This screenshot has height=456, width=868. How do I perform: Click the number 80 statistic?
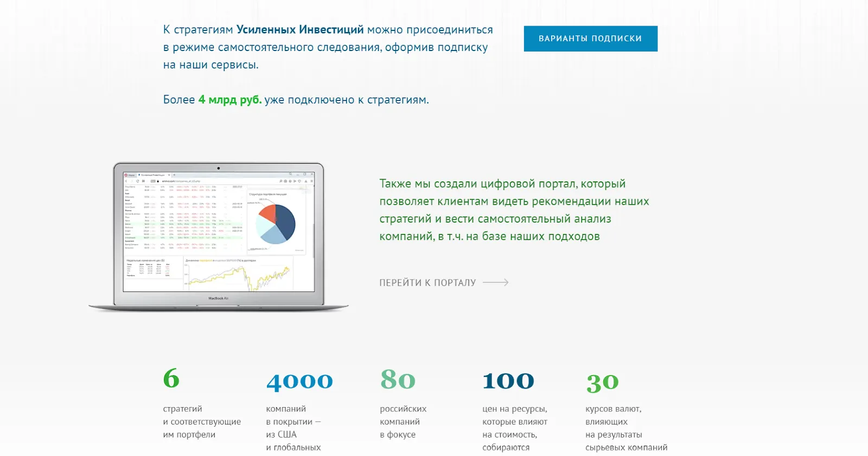click(398, 379)
